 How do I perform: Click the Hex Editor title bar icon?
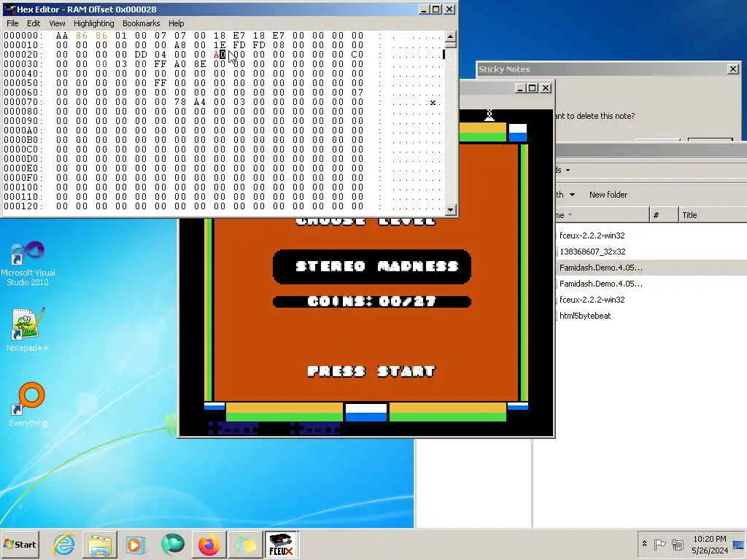tap(9, 9)
